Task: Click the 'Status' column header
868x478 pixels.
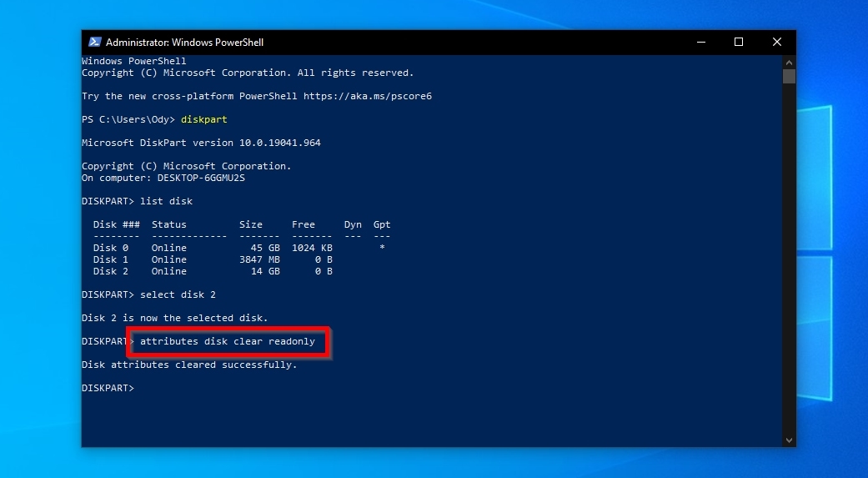Action: point(168,224)
